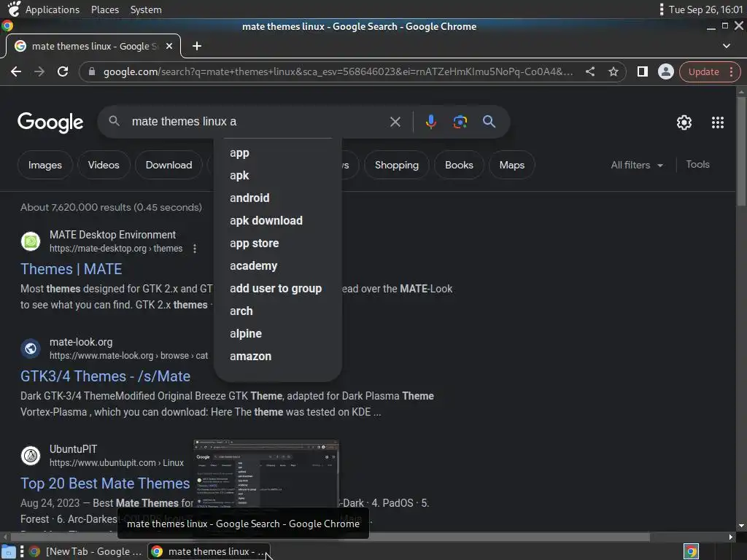This screenshot has height=560, width=747.
Task: Click the horizontal scrollbar right arrow
Action: click(731, 537)
